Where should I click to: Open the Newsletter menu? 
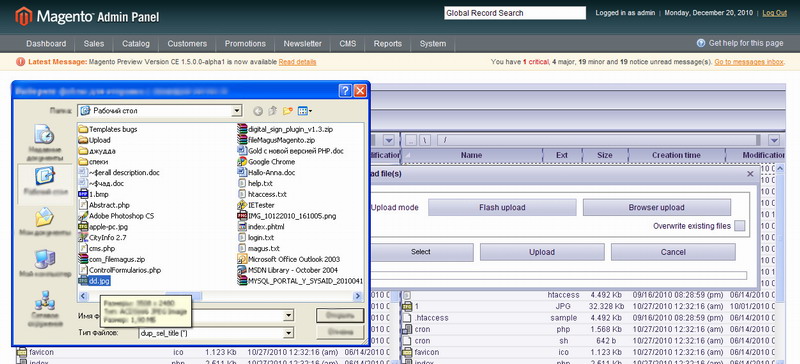click(303, 44)
